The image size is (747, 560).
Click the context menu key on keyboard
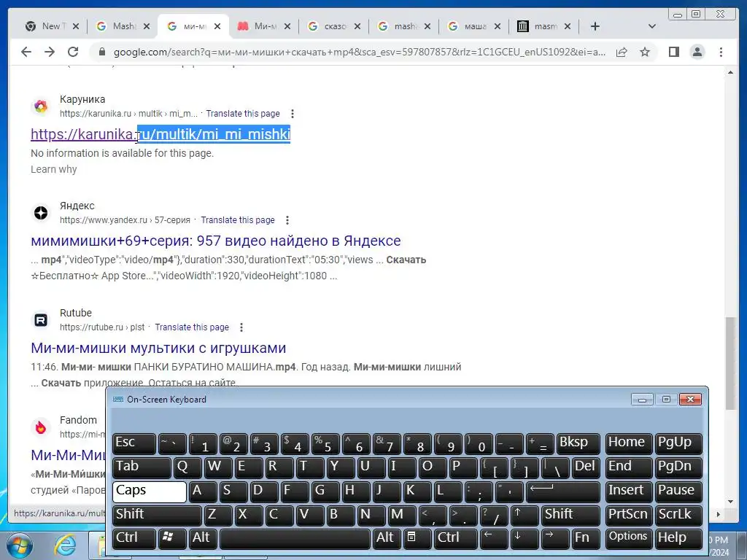pyautogui.click(x=417, y=539)
